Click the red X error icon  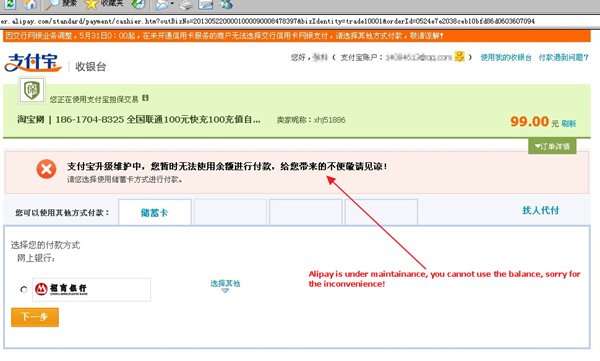[46, 169]
